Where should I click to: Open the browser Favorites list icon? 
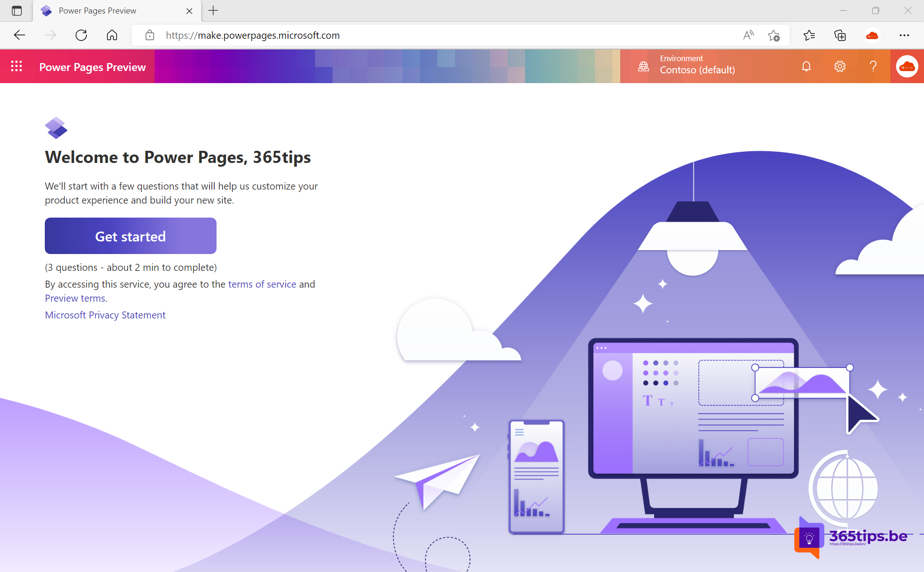(810, 35)
